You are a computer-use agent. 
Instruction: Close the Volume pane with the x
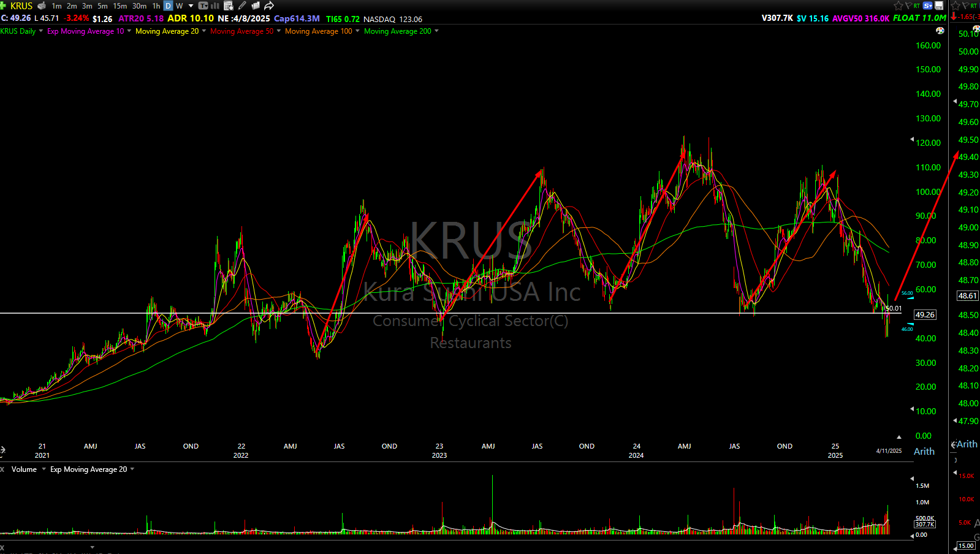(x=2, y=469)
